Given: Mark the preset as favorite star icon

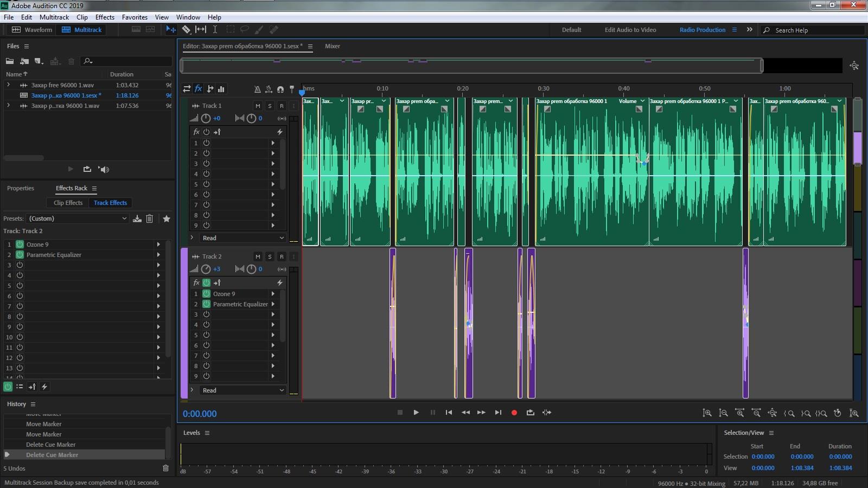Looking at the screenshot, I should (167, 219).
